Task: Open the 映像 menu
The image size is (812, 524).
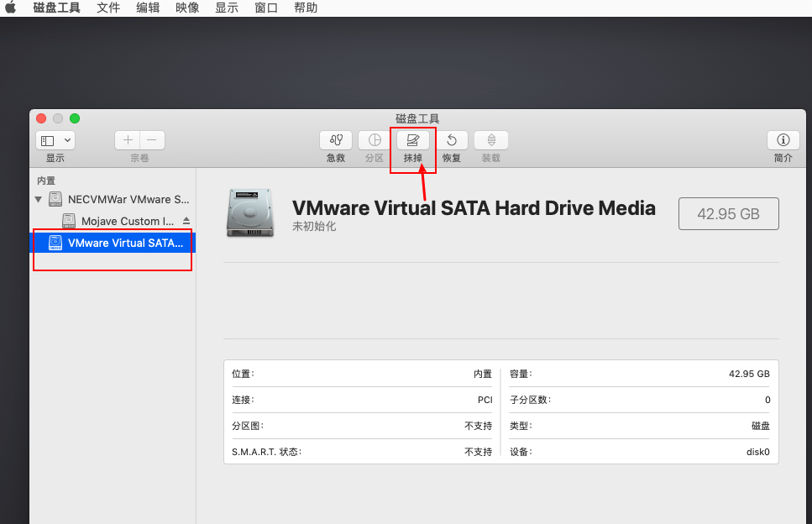Action: 187,8
